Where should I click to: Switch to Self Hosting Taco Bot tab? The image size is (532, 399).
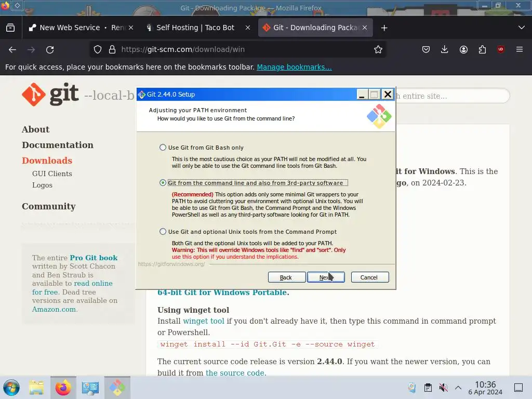[x=198, y=28]
